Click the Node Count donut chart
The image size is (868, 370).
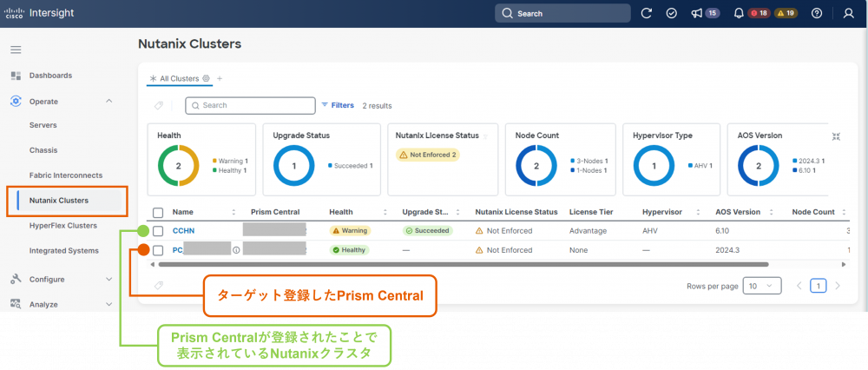536,166
